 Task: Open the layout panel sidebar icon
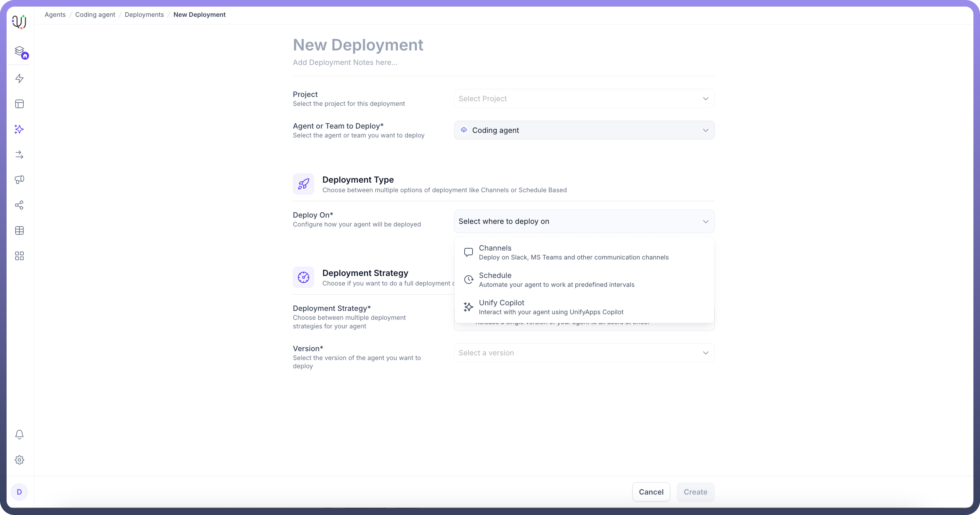(x=19, y=104)
